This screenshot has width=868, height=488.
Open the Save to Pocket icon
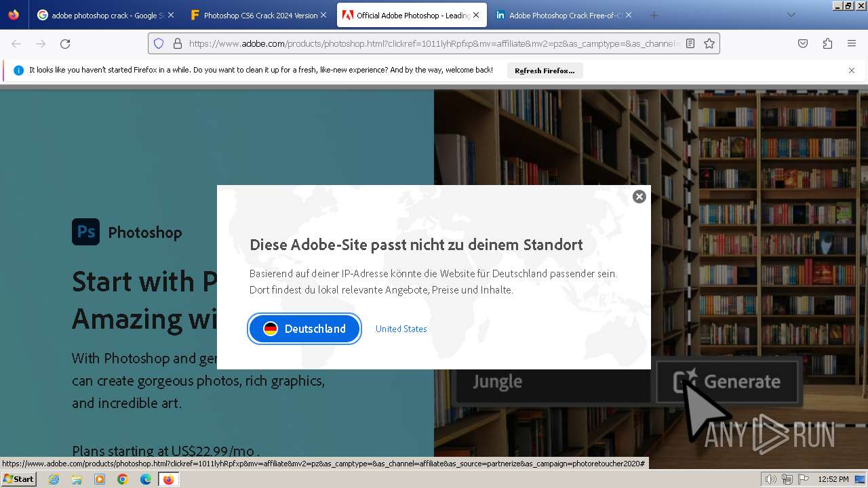(803, 43)
